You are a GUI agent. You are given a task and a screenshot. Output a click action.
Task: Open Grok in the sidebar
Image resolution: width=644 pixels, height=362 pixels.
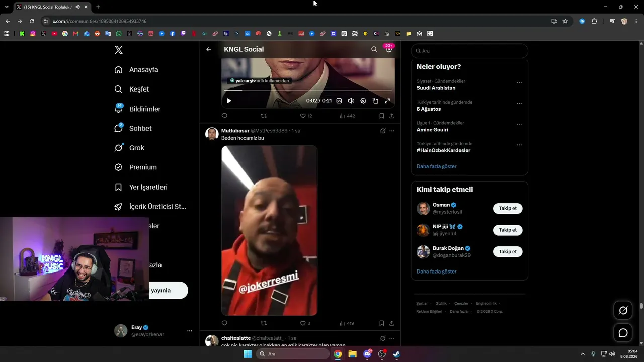[x=129, y=148]
